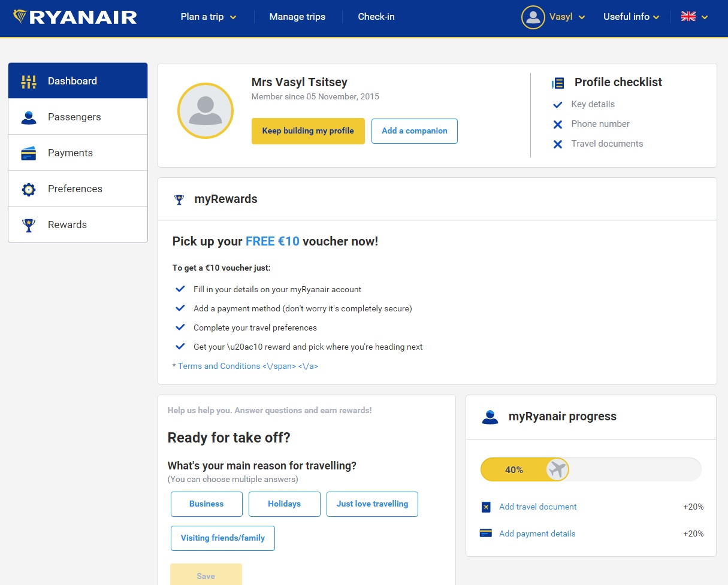728x585 pixels.
Task: Click the Mrs Vasyl Tsitsey name
Action: tap(300, 83)
